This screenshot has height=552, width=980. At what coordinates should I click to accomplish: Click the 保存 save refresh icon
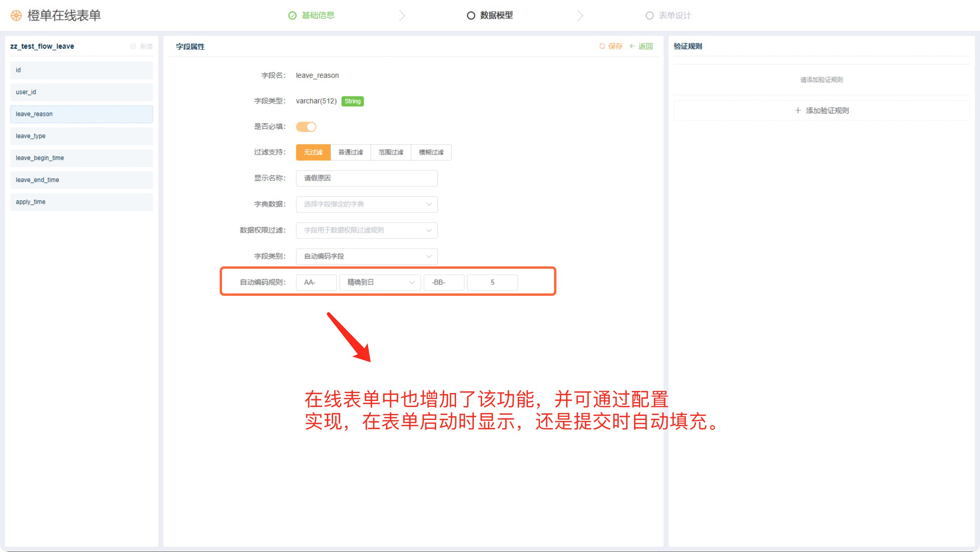602,46
